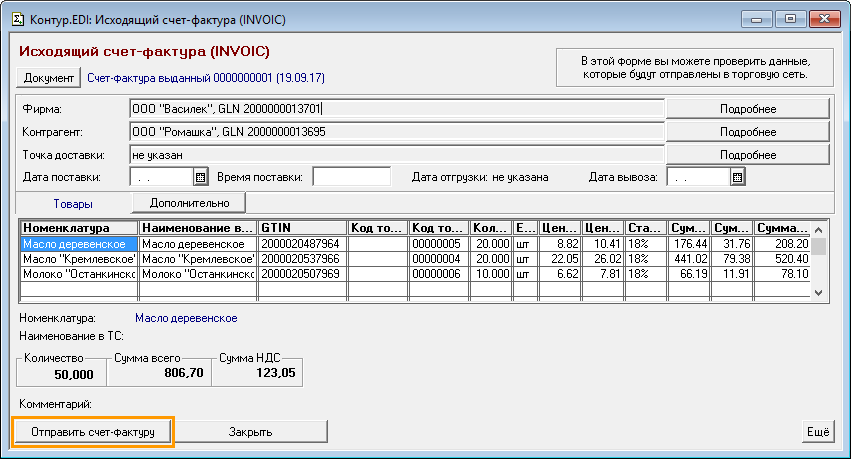Click the 'Закрыть' button
This screenshot has width=851, height=459.
250,432
